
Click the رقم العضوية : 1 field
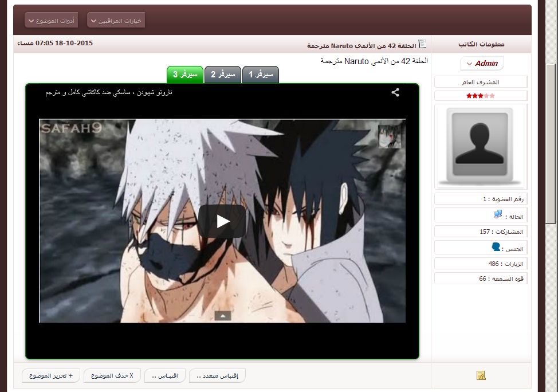481,199
